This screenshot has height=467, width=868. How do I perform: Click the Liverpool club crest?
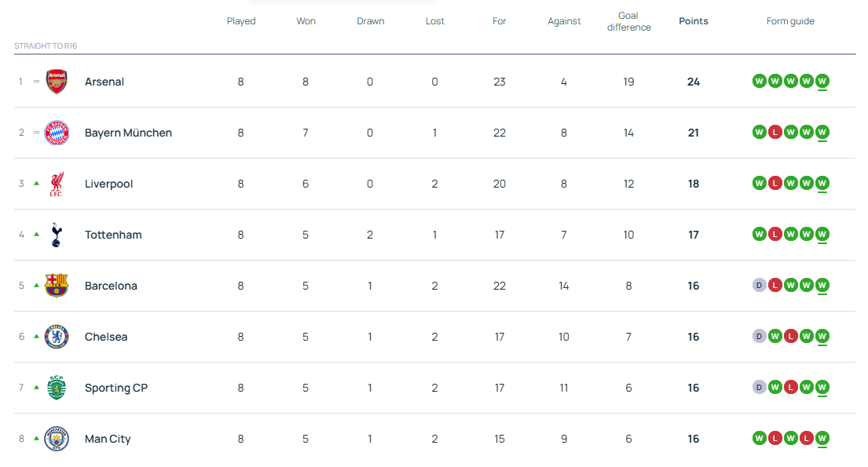coord(57,184)
